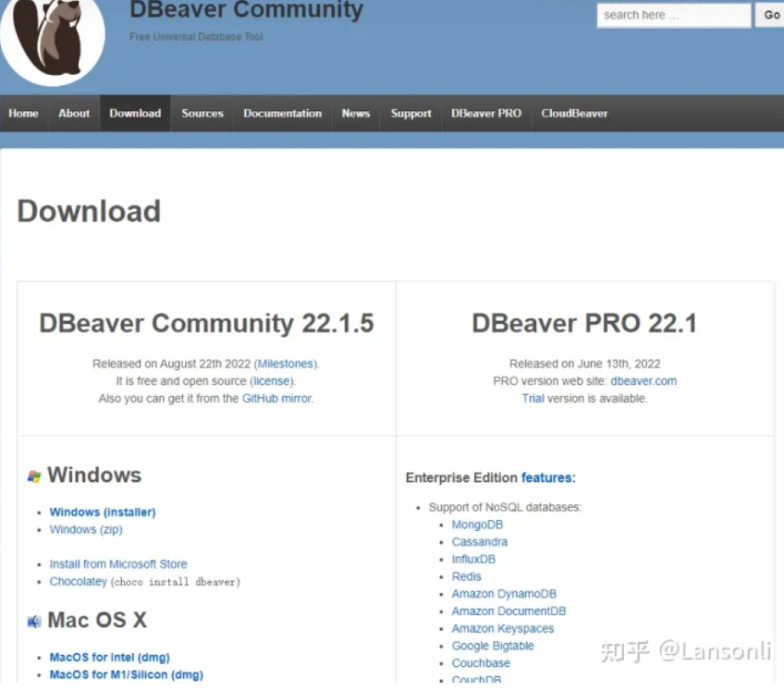Click the MongoDB database link
Screen dimensions: 784x692
477,524
